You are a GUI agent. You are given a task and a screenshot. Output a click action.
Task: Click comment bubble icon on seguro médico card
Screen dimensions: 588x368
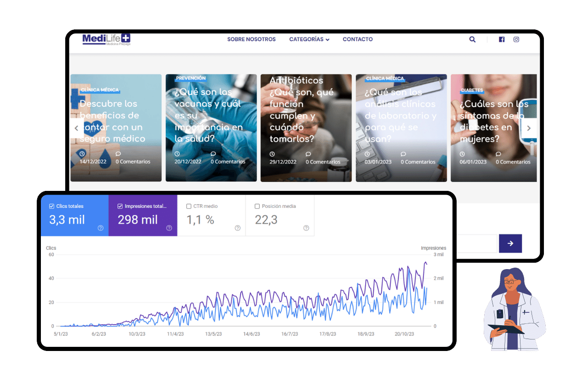click(118, 154)
